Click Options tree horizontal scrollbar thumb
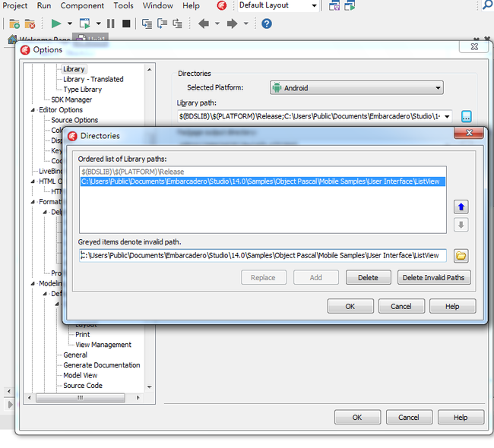 81,398
